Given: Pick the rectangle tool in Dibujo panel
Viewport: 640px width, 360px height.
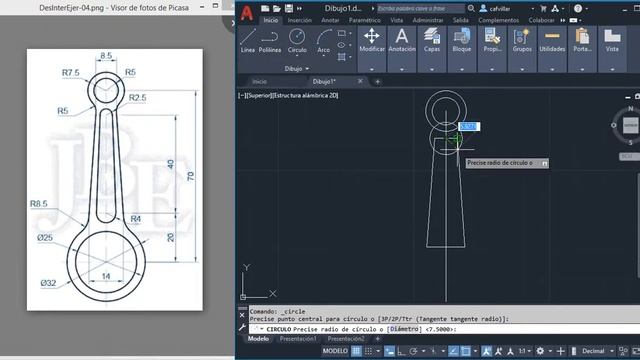Looking at the screenshot, I should (342, 33).
